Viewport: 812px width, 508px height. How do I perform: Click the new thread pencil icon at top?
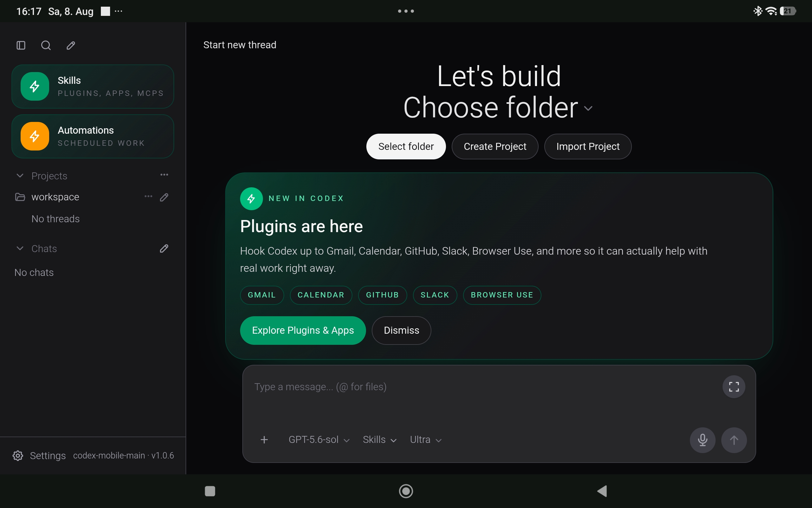tap(71, 45)
